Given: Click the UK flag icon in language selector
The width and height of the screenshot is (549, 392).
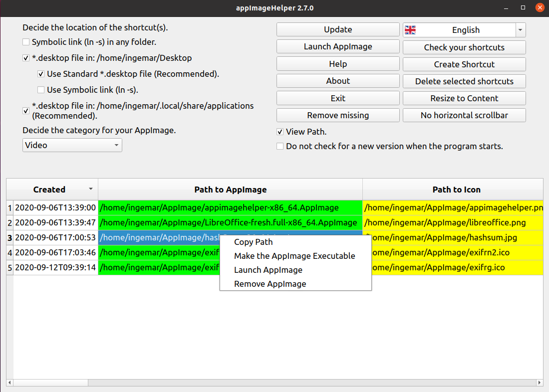Looking at the screenshot, I should 410,30.
